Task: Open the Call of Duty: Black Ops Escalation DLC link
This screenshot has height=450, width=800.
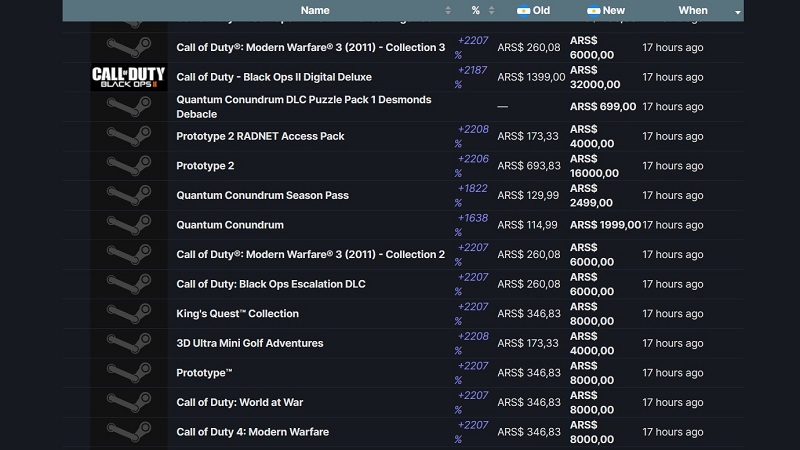Action: (x=271, y=284)
